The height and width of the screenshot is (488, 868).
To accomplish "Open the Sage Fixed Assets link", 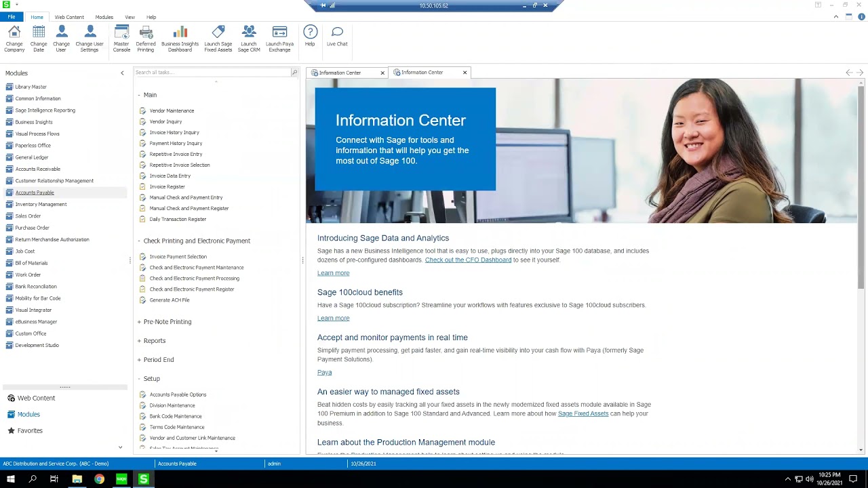I will (x=583, y=413).
